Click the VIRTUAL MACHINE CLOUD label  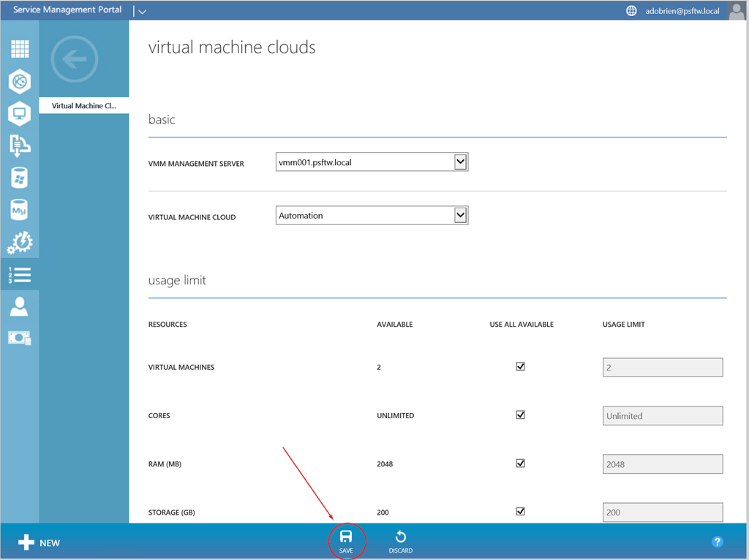pyautogui.click(x=192, y=217)
